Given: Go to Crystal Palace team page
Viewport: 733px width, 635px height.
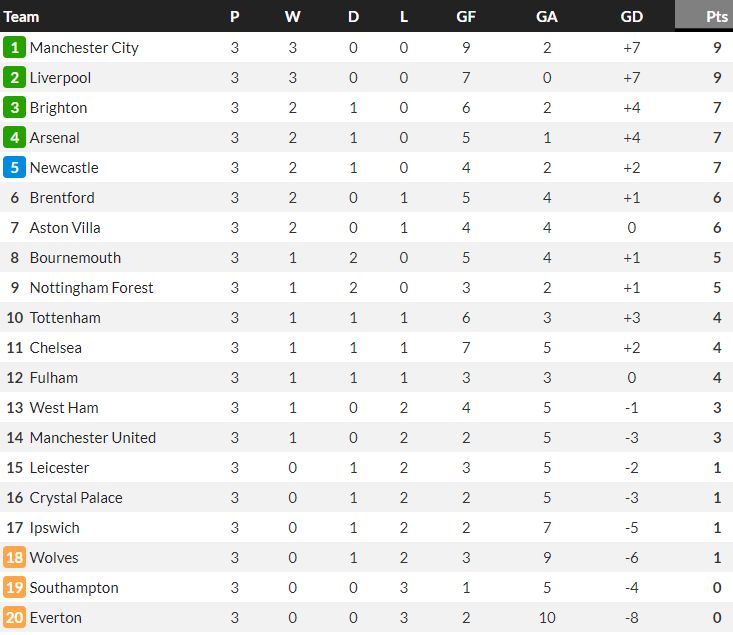Looking at the screenshot, I should click(76, 497).
